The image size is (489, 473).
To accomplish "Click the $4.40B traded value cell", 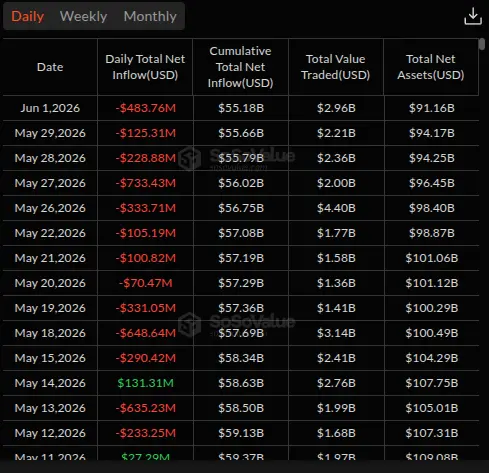I will coord(336,208).
